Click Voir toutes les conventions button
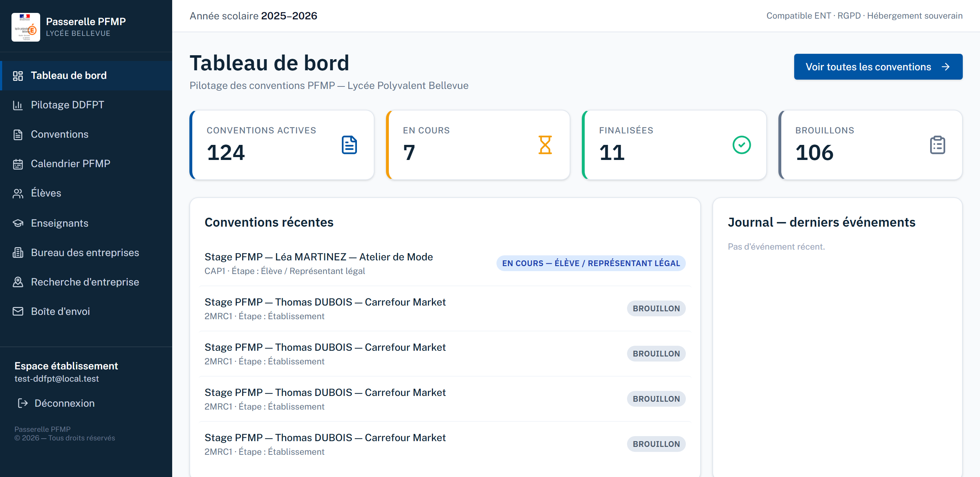980x477 pixels. click(878, 67)
